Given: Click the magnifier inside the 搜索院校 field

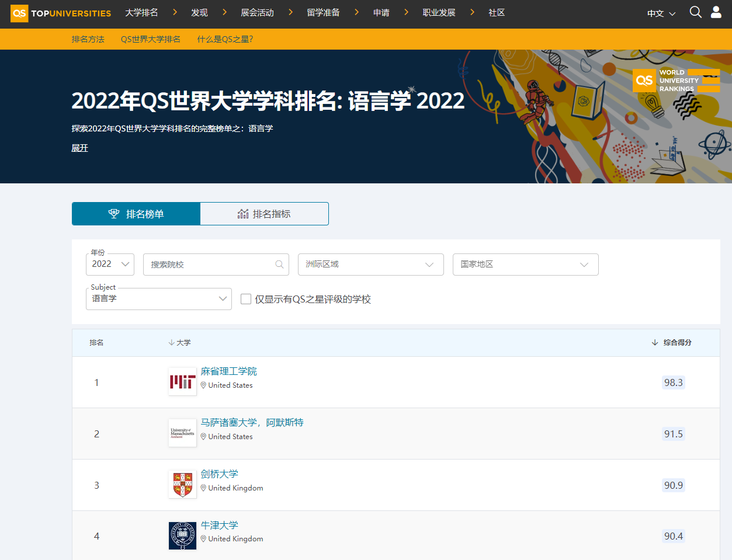Looking at the screenshot, I should (x=279, y=265).
